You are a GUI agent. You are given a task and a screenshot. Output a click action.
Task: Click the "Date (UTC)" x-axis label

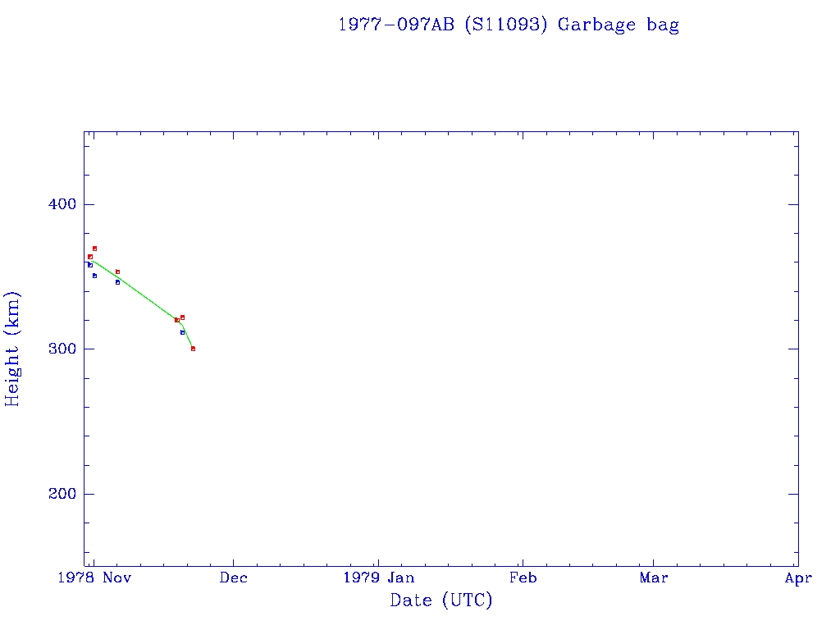441,600
